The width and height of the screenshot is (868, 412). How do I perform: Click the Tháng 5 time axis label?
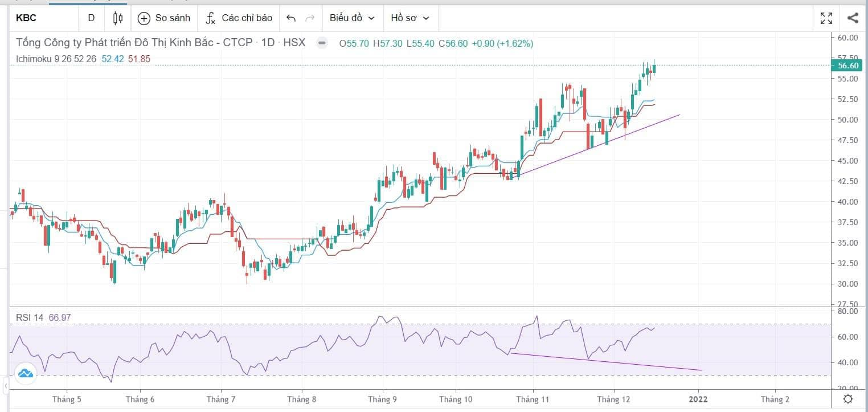[x=67, y=399]
